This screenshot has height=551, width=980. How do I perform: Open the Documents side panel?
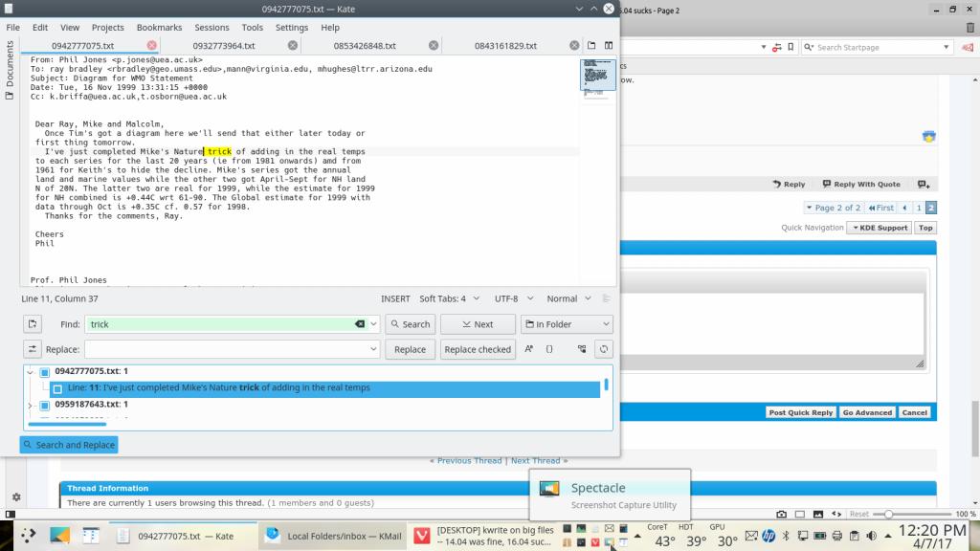pos(10,73)
